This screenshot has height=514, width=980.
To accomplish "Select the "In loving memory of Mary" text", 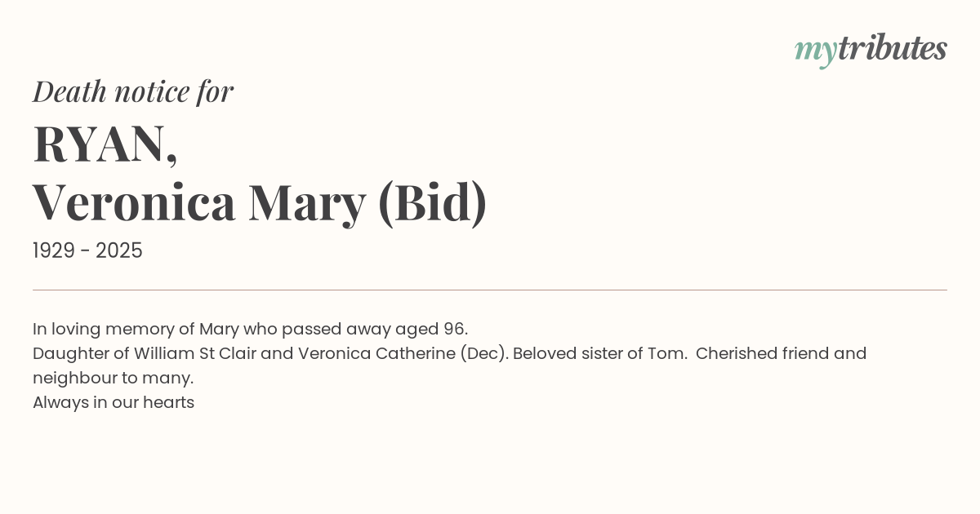I will click(x=135, y=330).
